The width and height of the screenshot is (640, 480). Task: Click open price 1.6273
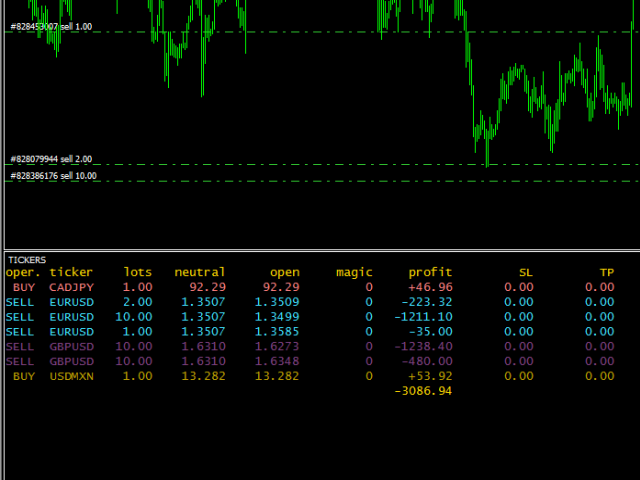point(277,347)
